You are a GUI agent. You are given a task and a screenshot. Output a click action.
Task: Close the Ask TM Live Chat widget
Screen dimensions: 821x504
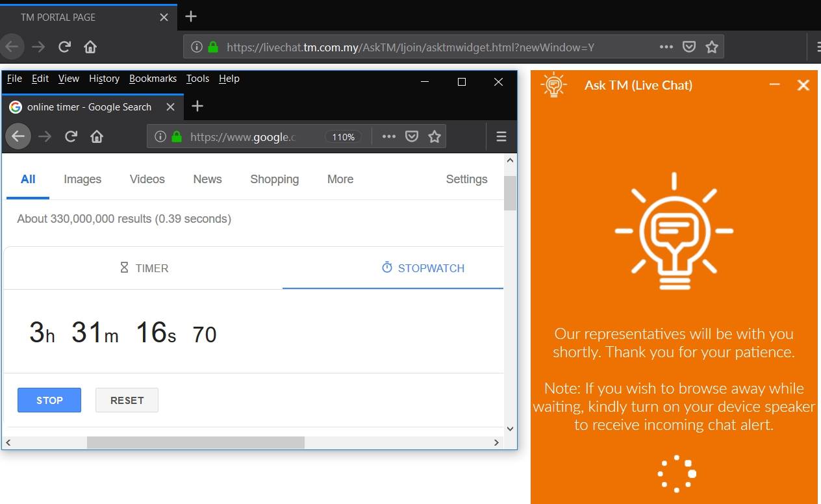click(x=803, y=85)
